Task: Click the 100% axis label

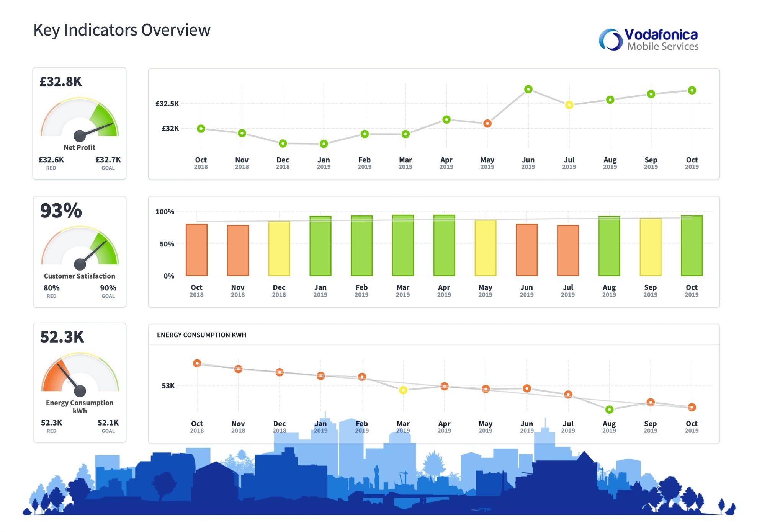Action: click(165, 212)
